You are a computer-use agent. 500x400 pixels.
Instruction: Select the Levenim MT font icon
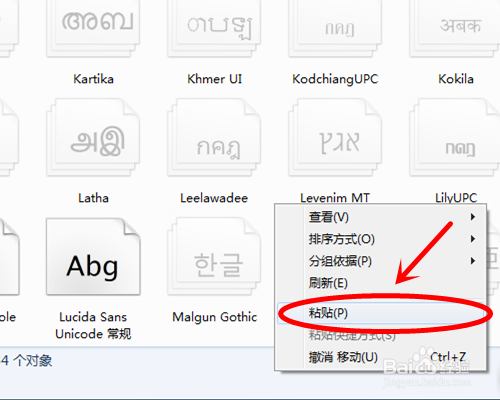pos(335,137)
